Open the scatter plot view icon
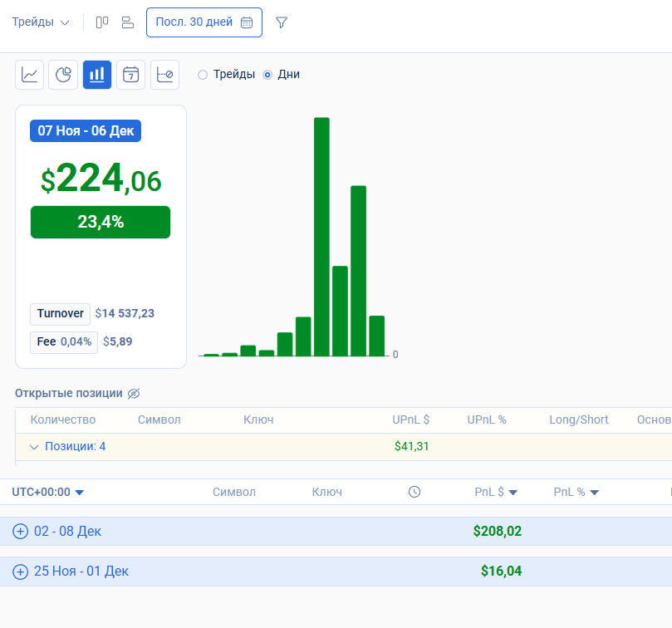Screen dimensions: 672x628 (x=165, y=75)
